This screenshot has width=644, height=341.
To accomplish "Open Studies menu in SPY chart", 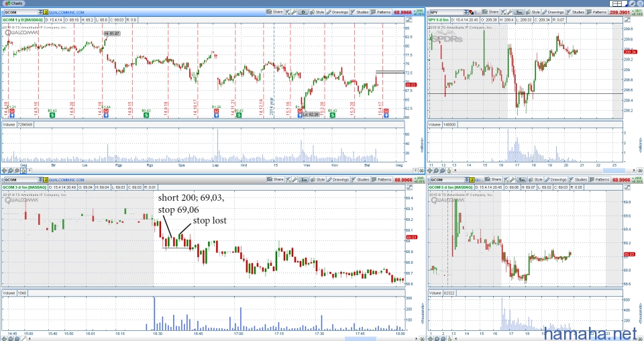I will coord(575,12).
